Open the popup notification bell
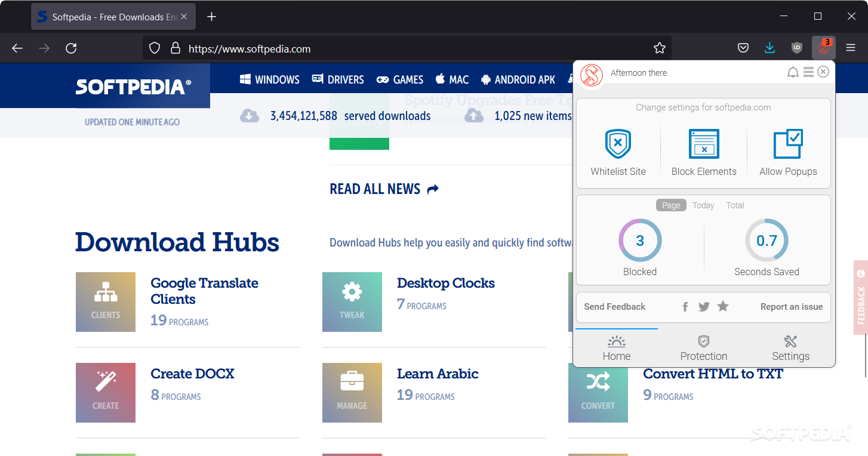Viewport: 868px width, 456px height. click(793, 72)
